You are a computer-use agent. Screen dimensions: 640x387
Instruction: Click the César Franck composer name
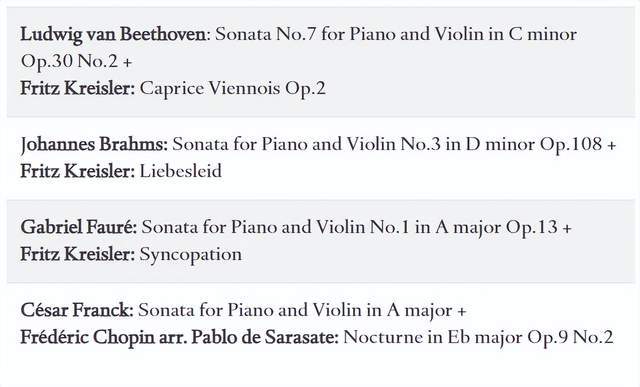77,310
